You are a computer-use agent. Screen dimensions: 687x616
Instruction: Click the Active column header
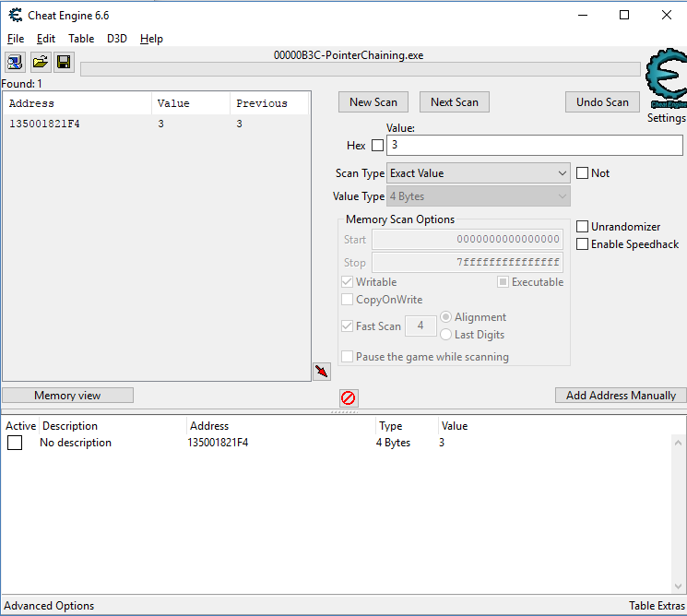(20, 426)
